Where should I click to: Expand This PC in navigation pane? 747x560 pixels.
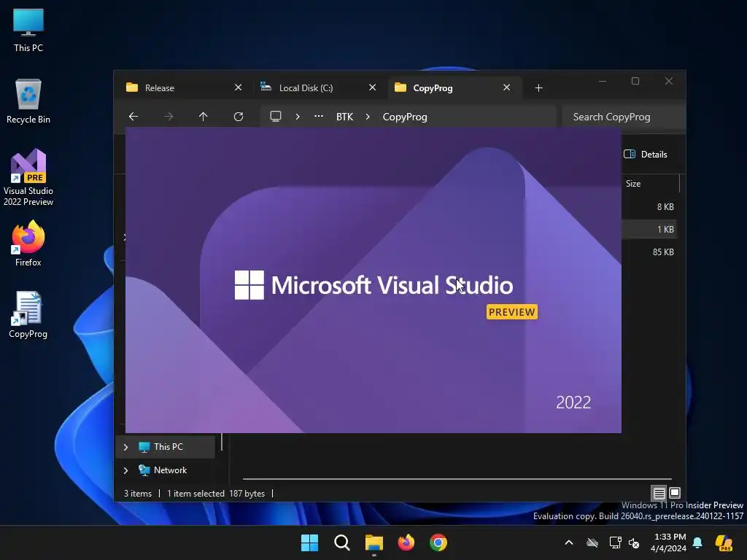coord(125,447)
